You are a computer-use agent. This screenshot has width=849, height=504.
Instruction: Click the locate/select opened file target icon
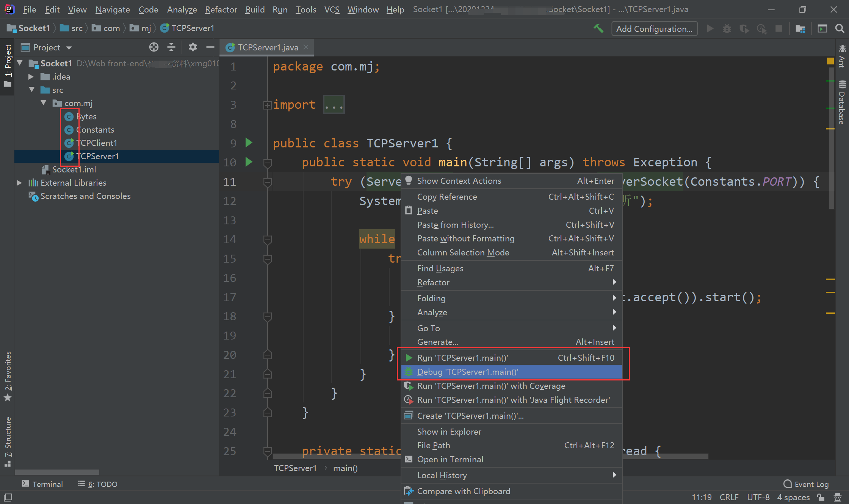[x=154, y=47]
